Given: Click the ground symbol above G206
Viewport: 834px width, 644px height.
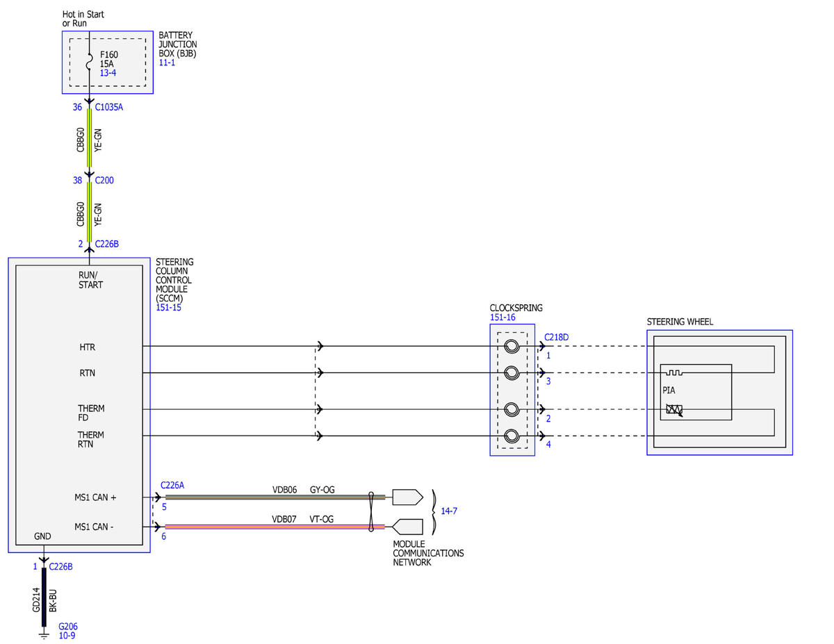Looking at the screenshot, I should point(43,634).
